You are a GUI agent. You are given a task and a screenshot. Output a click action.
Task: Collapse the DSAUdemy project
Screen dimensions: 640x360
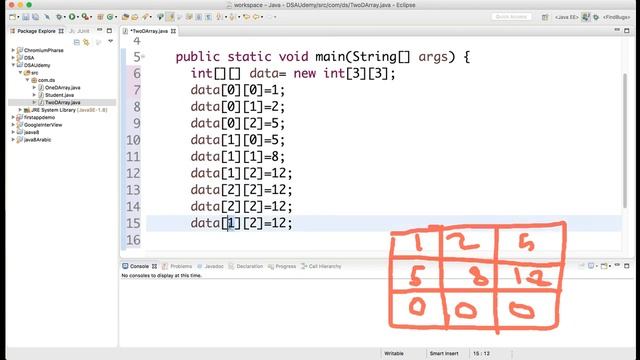point(13,65)
